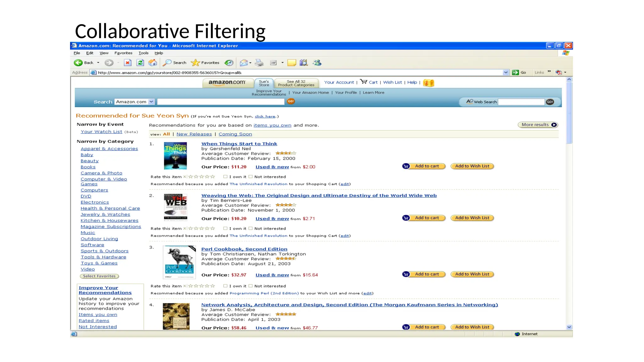The width and height of the screenshot is (644, 362).
Task: Open the Edit menu
Action: click(90, 53)
